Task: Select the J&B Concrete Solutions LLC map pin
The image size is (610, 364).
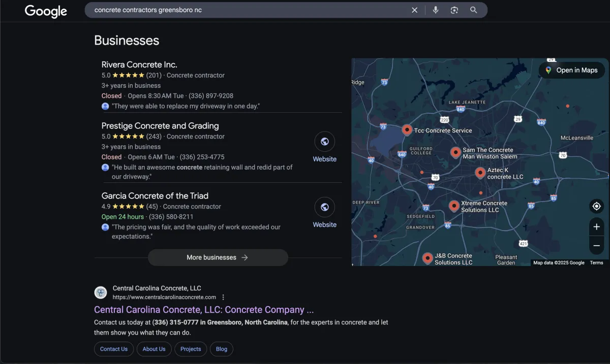Action: click(428, 258)
